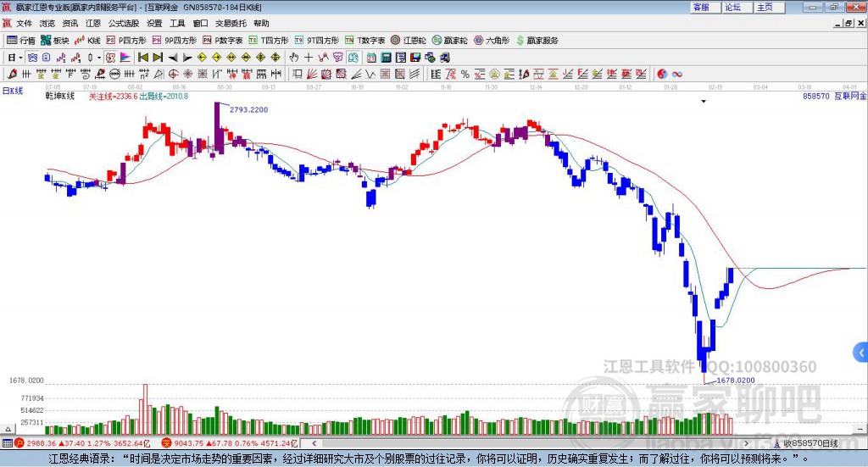Open the 设置 menu
Image resolution: width=868 pixels, height=467 pixels.
[x=154, y=23]
